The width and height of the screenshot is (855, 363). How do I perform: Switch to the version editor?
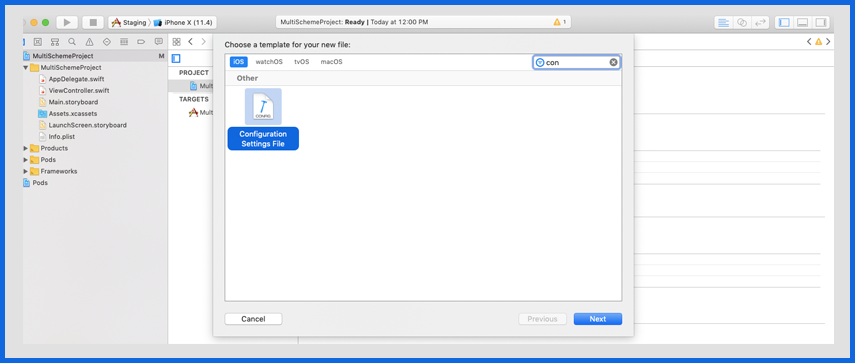pyautogui.click(x=760, y=22)
